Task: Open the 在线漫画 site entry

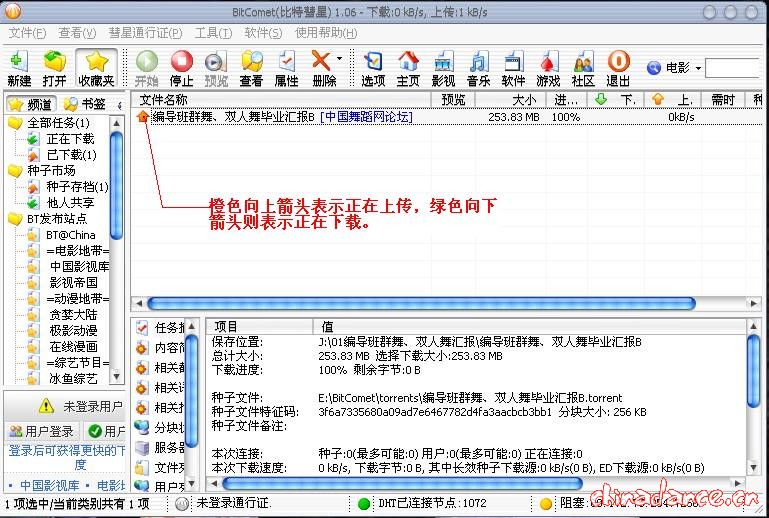Action: pos(74,347)
